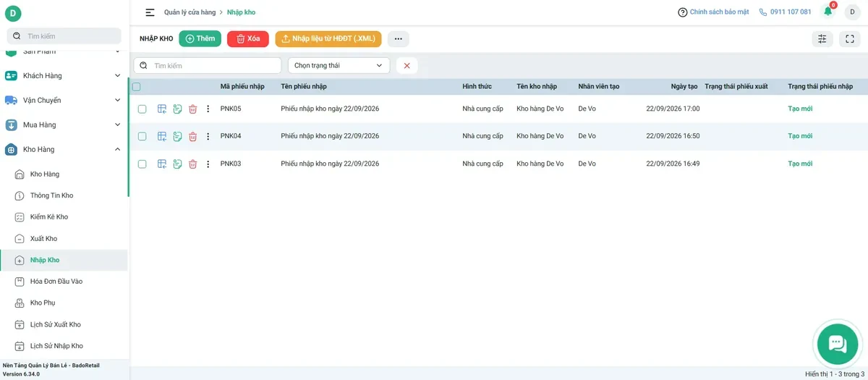The width and height of the screenshot is (868, 380).
Task: Select the PNK03 row checkbox
Action: [142, 164]
